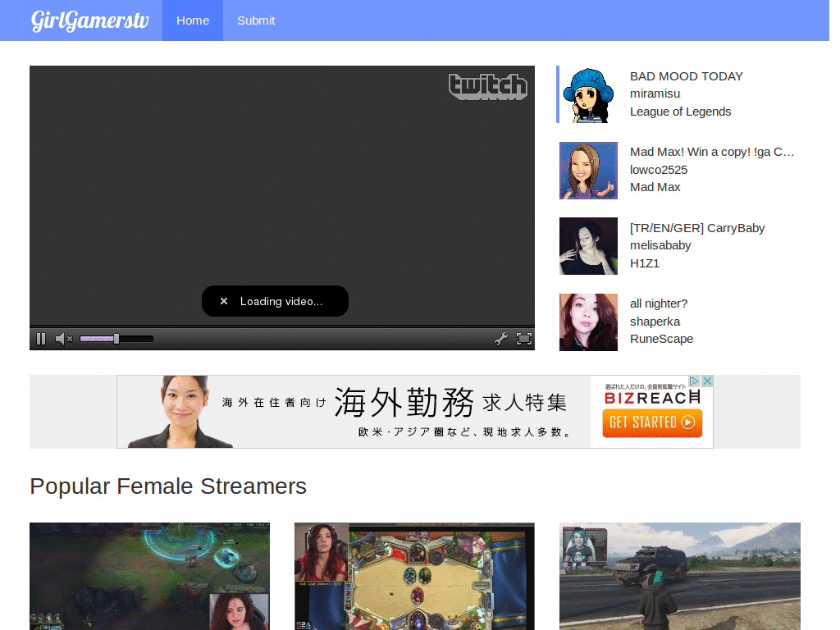Open the League of Legends stream preview
Screen dimensions: 840x630
[149, 577]
